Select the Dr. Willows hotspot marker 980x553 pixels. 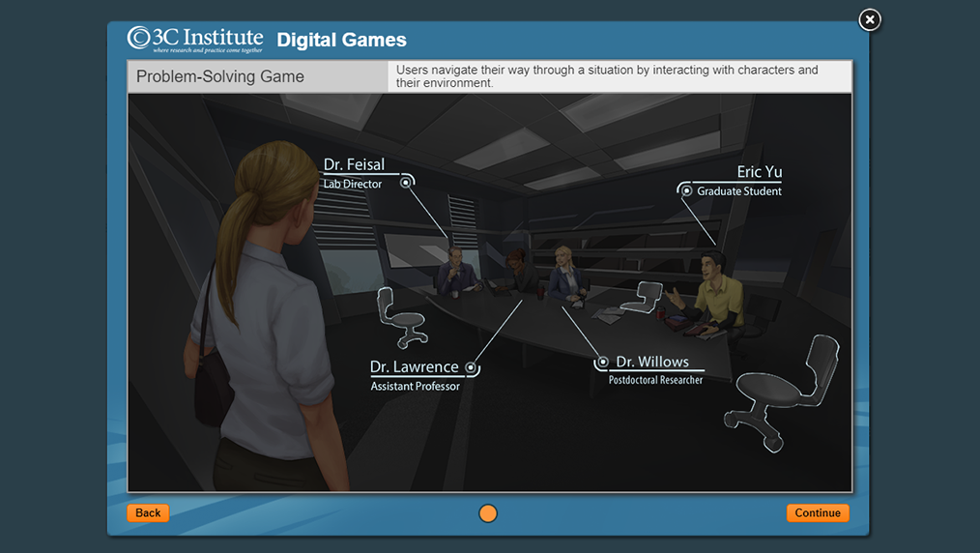coord(603,362)
